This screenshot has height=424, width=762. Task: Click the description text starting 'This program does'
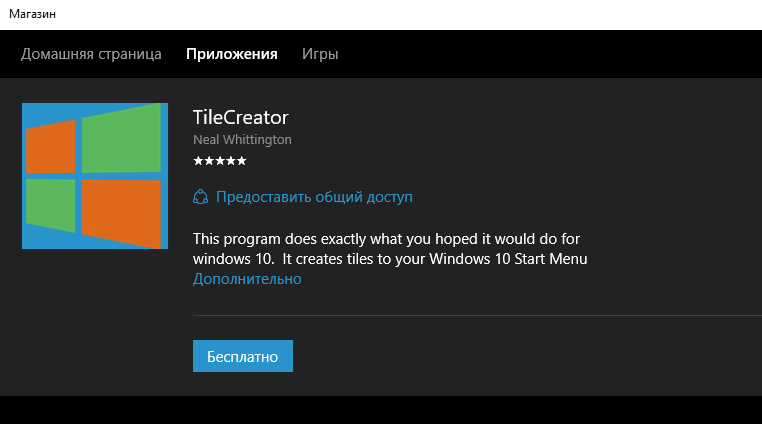tap(390, 249)
